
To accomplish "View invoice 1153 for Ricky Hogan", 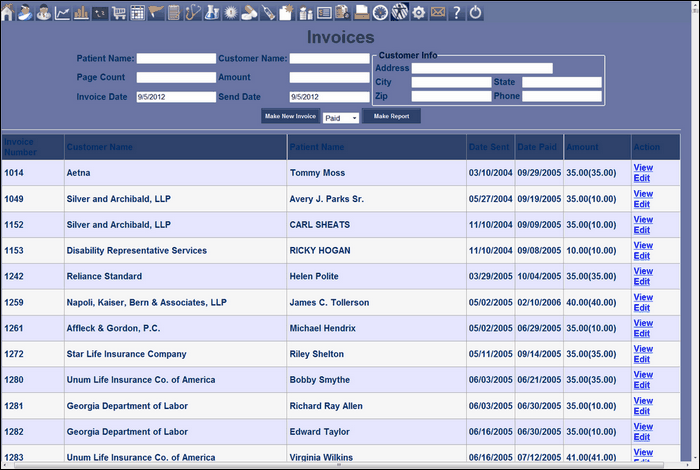I will tap(643, 245).
